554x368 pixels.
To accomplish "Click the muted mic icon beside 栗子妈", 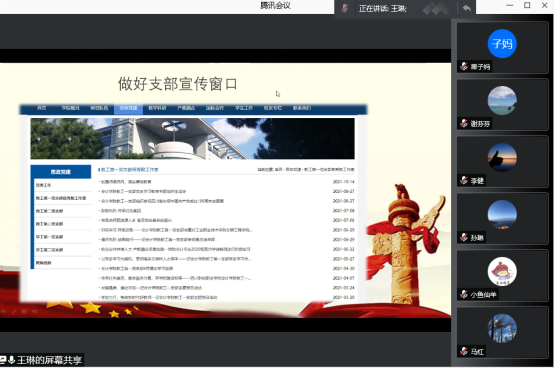I will [464, 66].
